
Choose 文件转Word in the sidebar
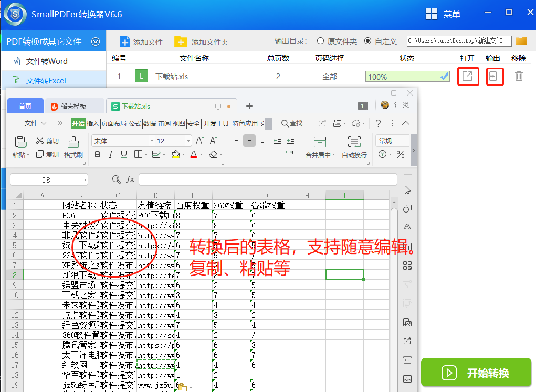pyautogui.click(x=54, y=61)
